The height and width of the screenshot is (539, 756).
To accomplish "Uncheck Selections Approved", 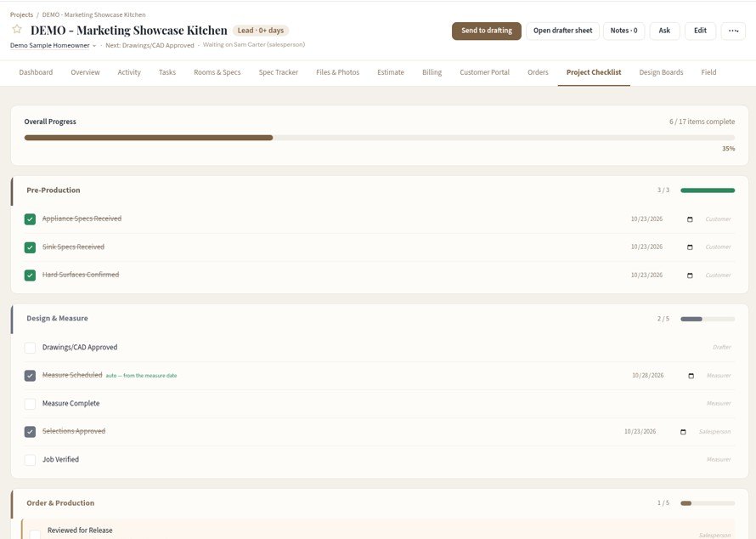I will (30, 431).
